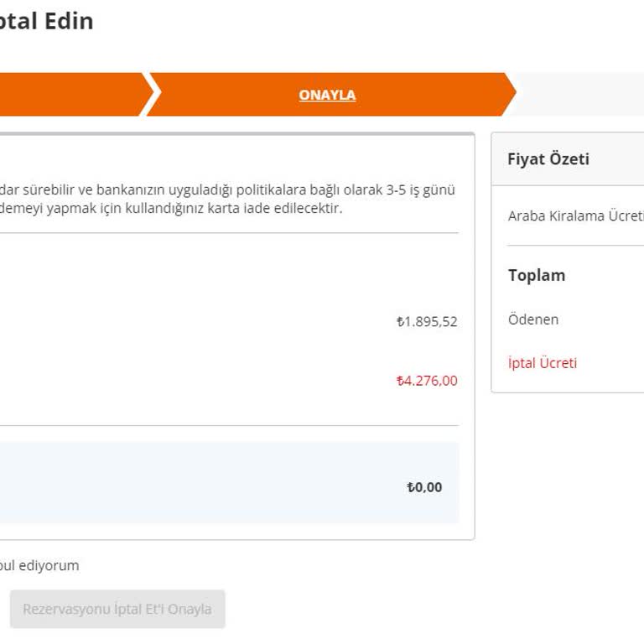644x644 pixels.
Task: Click the ONAYLA step in progress bar
Action: 327,95
